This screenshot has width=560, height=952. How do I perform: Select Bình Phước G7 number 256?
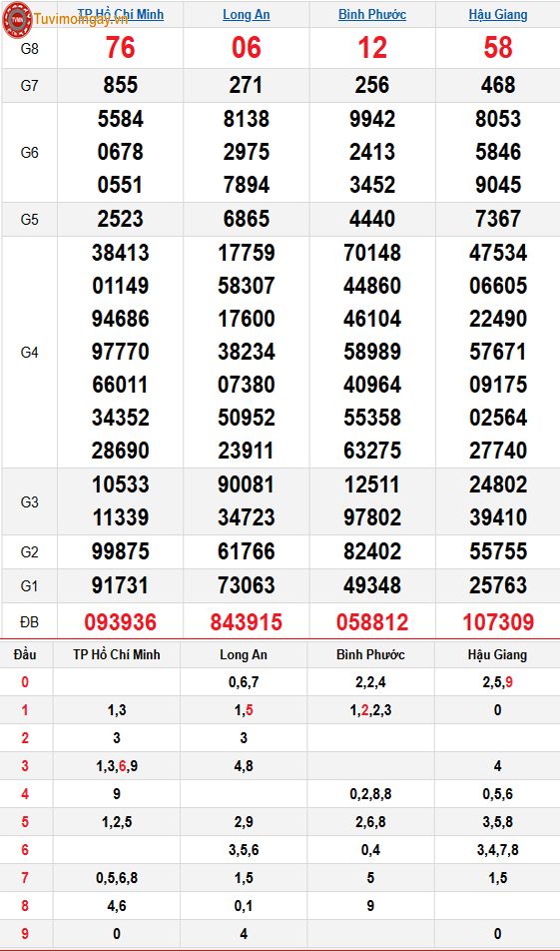pos(372,85)
